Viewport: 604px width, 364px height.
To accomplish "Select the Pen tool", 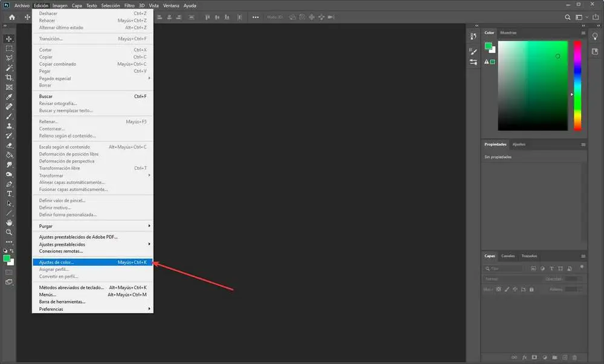I will point(9,184).
